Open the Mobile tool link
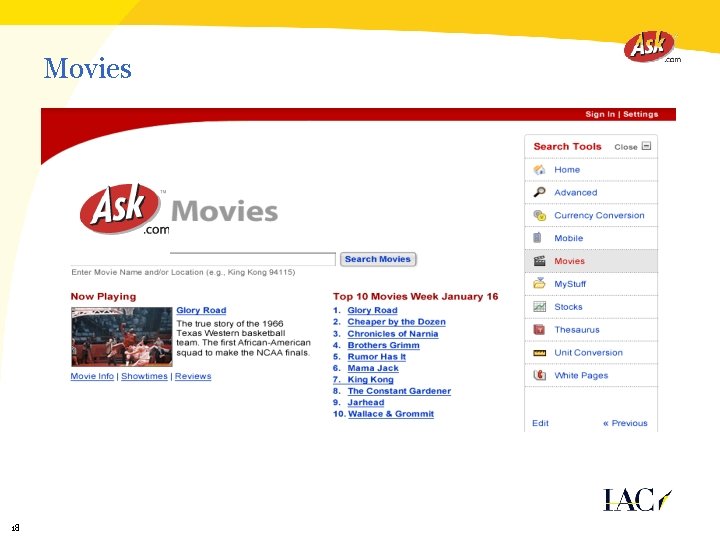 (x=568, y=238)
